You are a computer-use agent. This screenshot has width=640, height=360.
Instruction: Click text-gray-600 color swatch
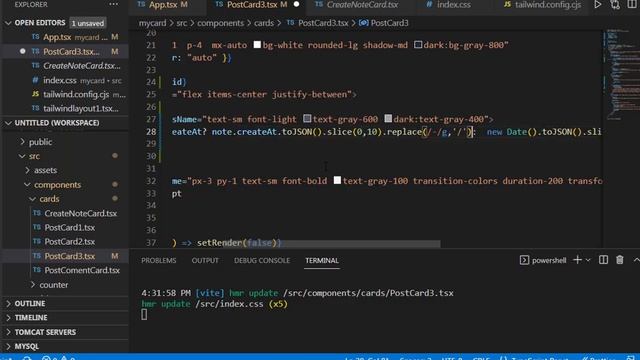point(307,118)
